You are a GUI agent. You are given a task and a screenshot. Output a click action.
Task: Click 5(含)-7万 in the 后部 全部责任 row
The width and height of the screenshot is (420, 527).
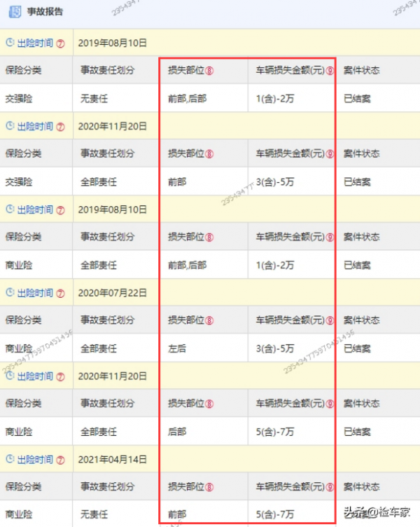[x=275, y=432]
